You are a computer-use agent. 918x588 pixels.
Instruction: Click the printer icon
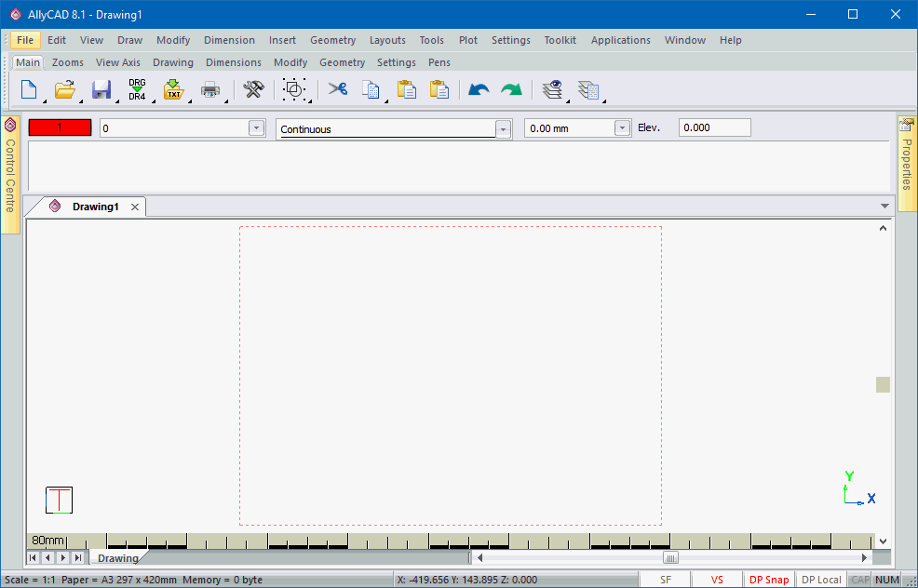[209, 89]
